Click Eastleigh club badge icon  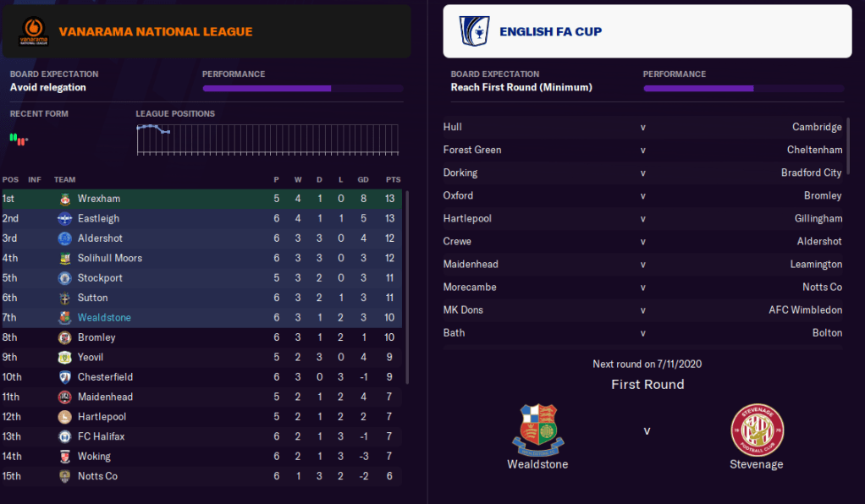coord(65,218)
